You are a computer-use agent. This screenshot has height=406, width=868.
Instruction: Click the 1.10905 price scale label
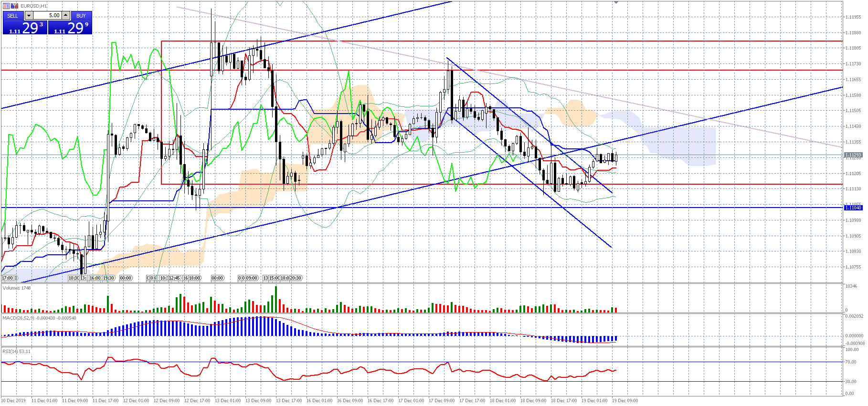coord(853,236)
